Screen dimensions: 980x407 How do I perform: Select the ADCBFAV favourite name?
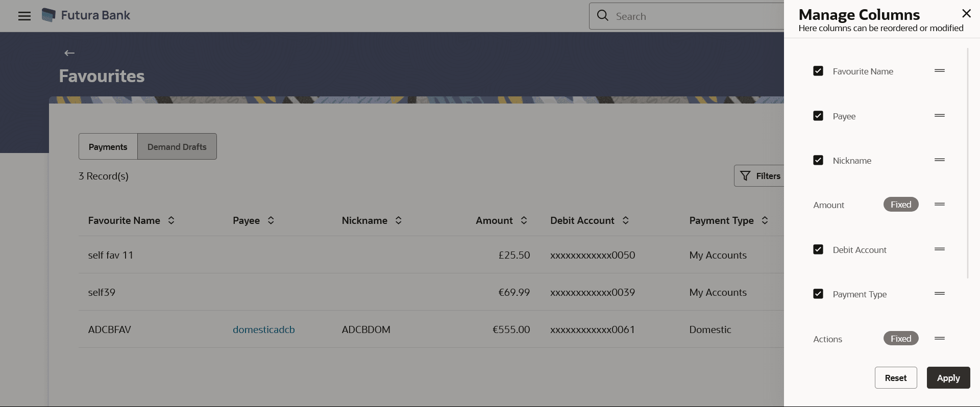click(110, 329)
